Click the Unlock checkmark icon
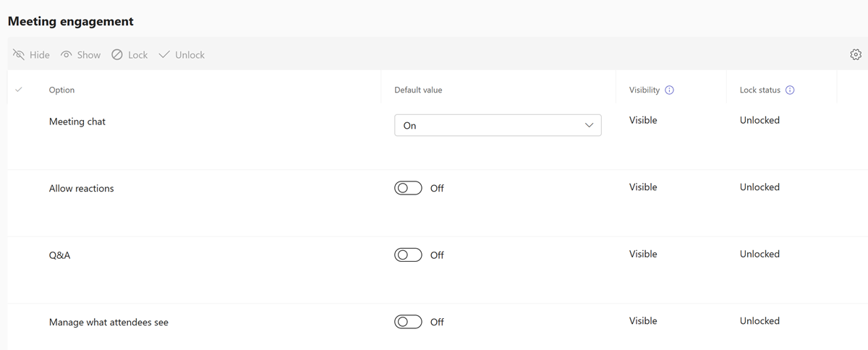 point(164,55)
